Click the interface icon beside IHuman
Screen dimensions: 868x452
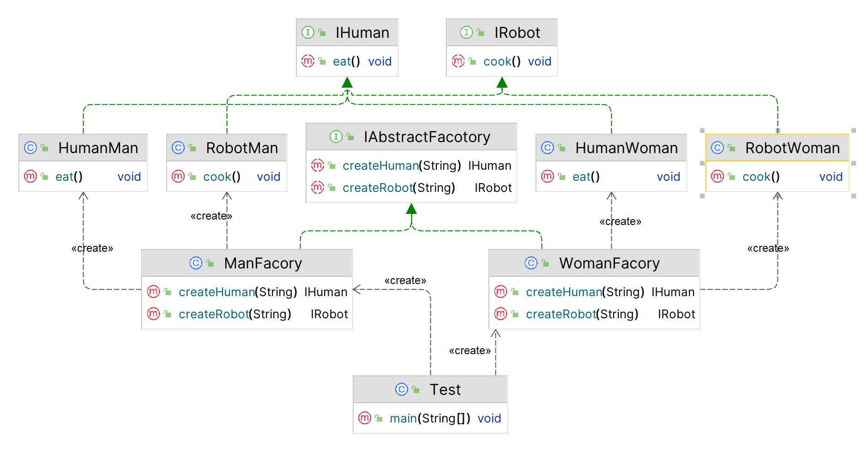(x=307, y=32)
